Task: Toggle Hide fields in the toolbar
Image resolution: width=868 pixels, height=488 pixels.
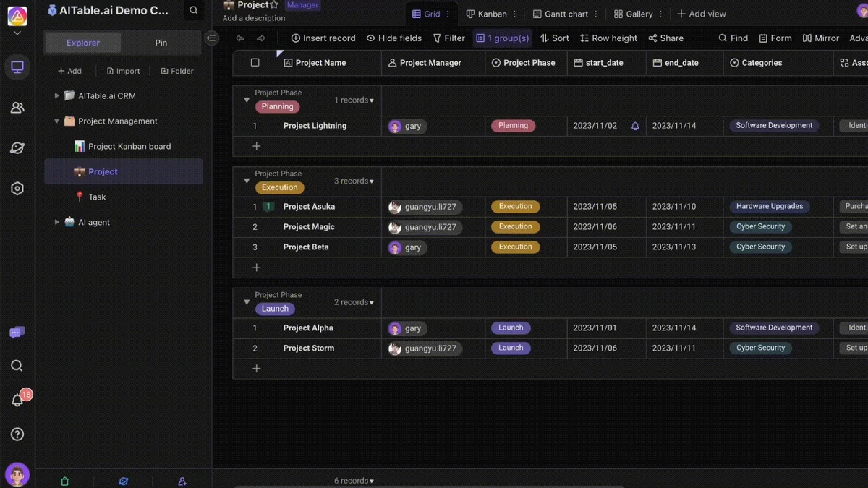Action: [393, 38]
